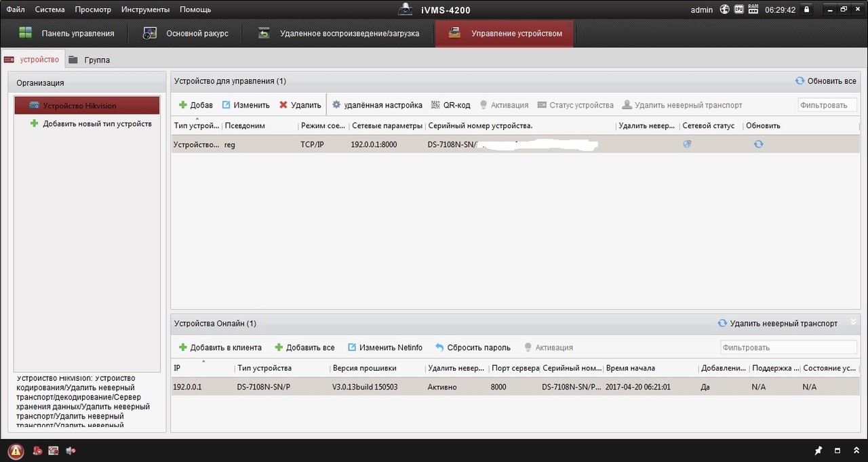Click the Добавить все button

(x=304, y=348)
